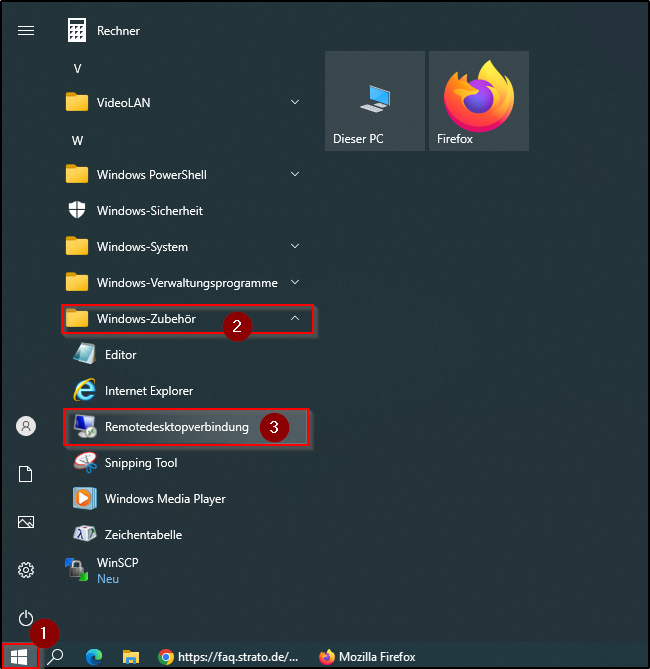Viewport: 650px width, 669px height.
Task: Click the Zeichentabelle label
Action: tap(143, 535)
